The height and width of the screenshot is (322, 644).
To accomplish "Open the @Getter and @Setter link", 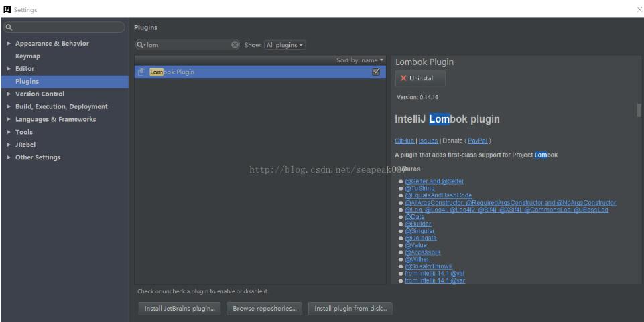I will click(434, 181).
